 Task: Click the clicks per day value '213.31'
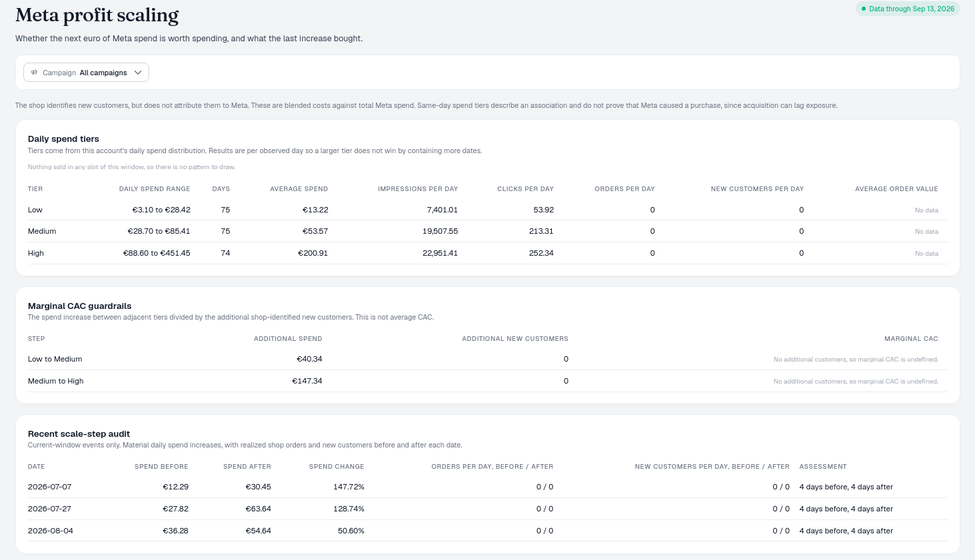pyautogui.click(x=541, y=232)
